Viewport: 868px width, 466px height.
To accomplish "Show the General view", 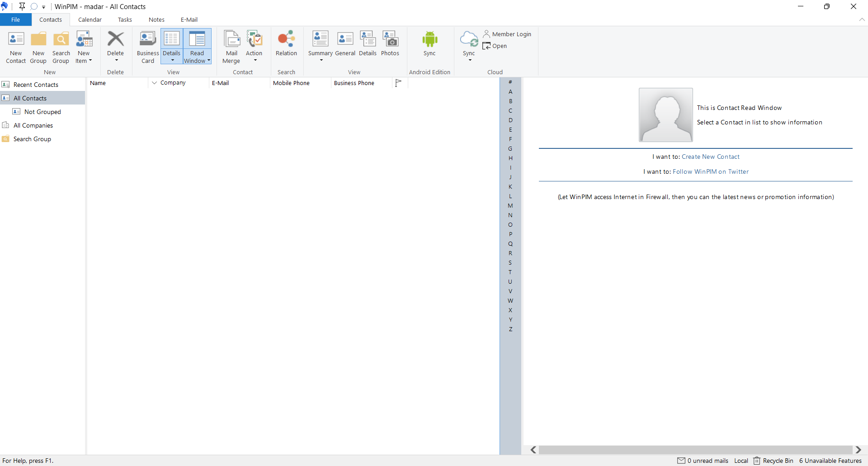I will point(345,43).
